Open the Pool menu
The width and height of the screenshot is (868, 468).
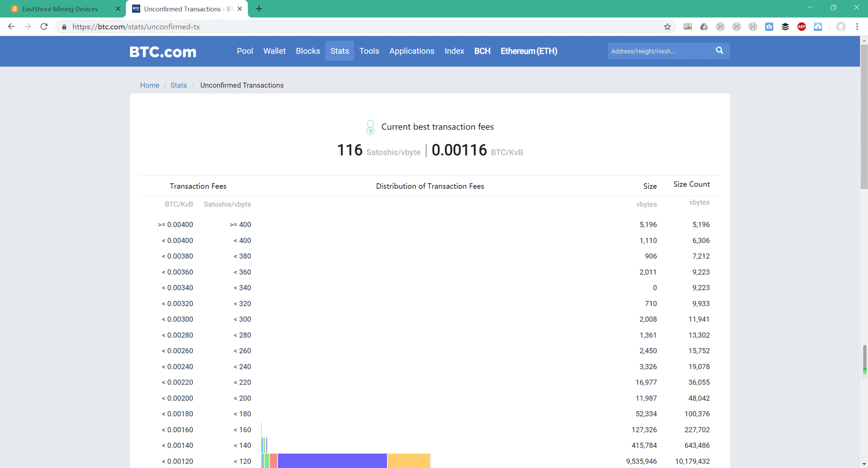pos(245,51)
